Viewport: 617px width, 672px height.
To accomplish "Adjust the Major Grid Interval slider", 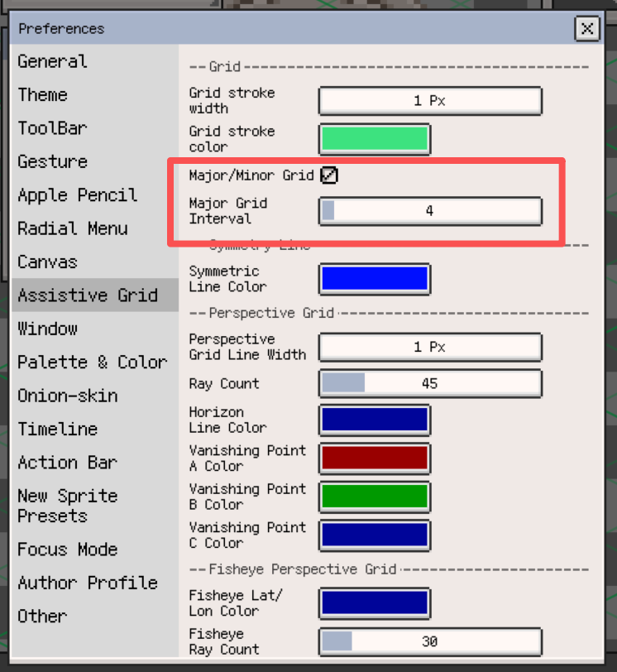I will coord(430,211).
